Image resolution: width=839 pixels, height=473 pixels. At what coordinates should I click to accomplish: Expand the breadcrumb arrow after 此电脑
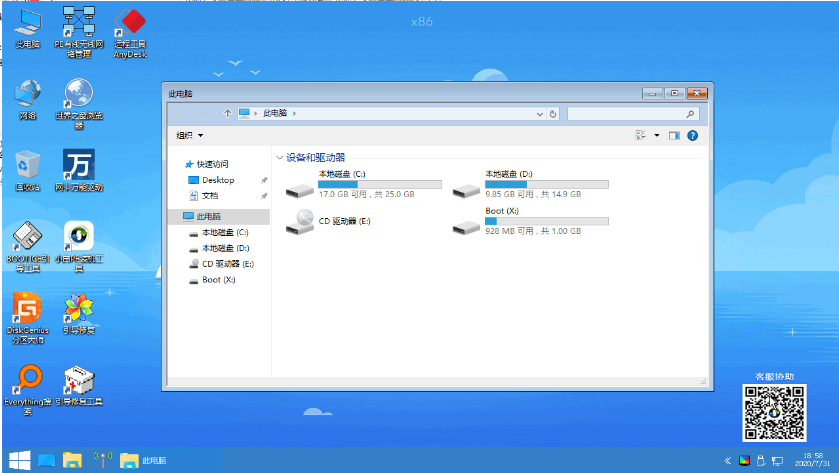tap(294, 113)
